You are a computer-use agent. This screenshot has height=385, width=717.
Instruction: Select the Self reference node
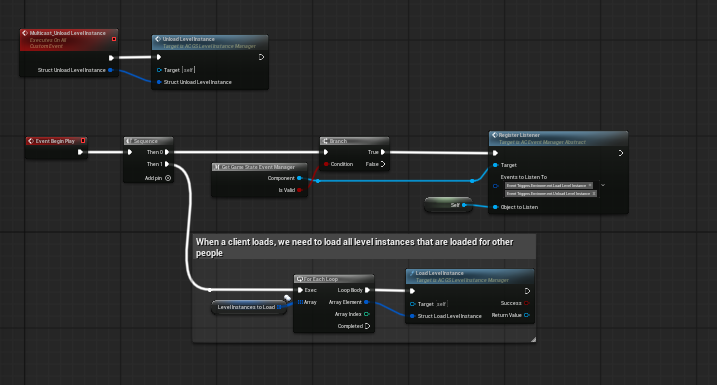[x=448, y=205]
